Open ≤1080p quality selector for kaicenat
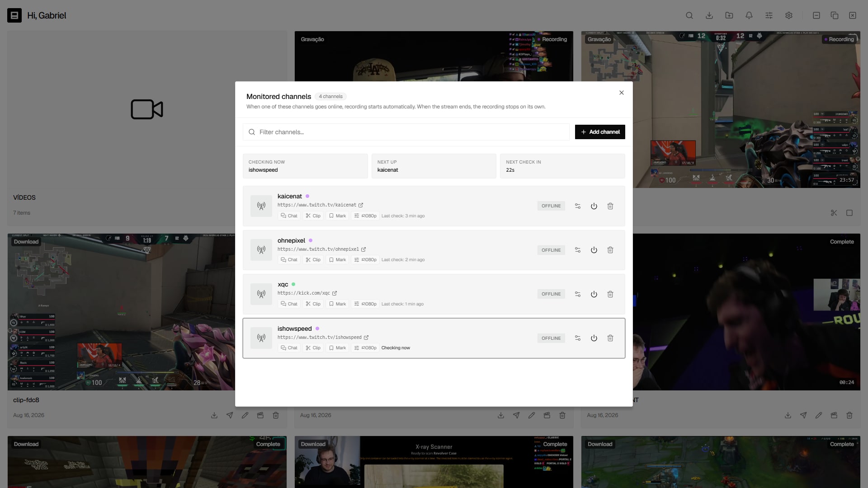Screen dimensions: 868x488 tap(365, 216)
